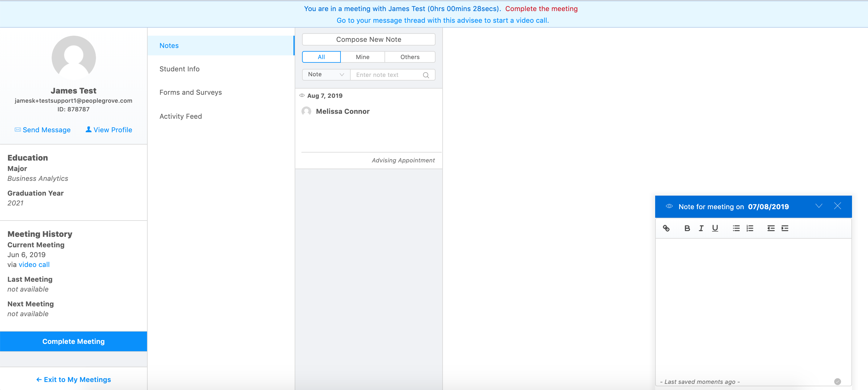868x390 pixels.
Task: Toggle underline formatting in note editor
Action: 715,228
